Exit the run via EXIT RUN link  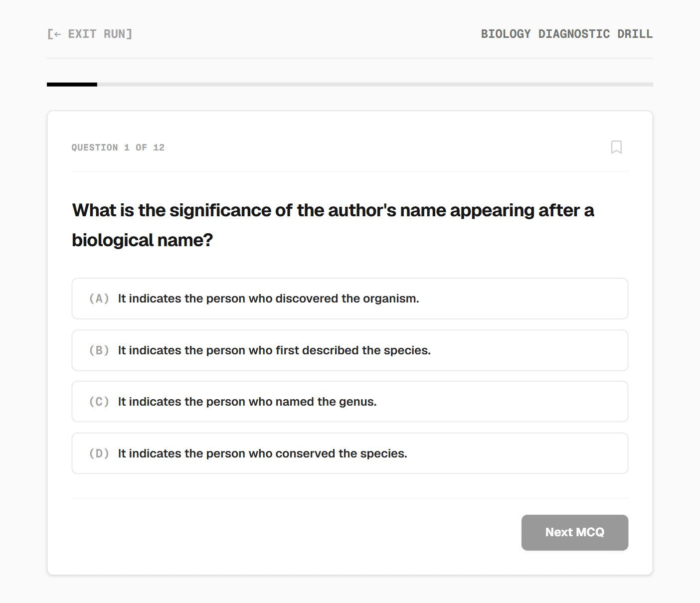point(90,34)
